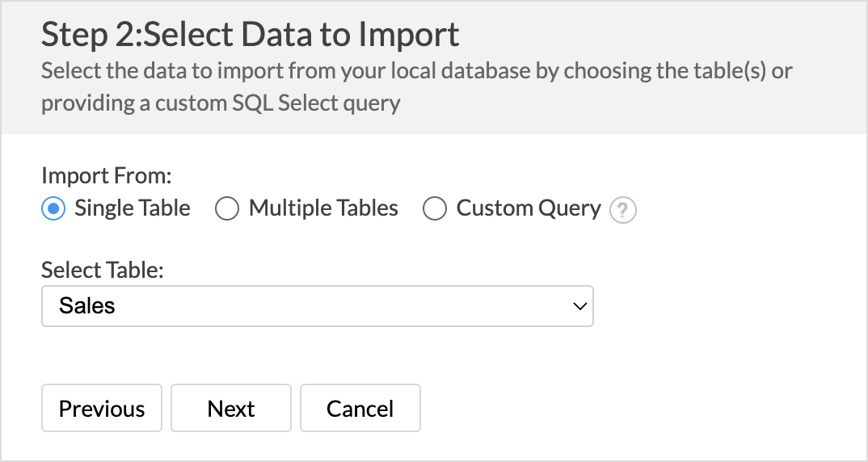
Task: Cancel the import wizard
Action: (x=360, y=408)
